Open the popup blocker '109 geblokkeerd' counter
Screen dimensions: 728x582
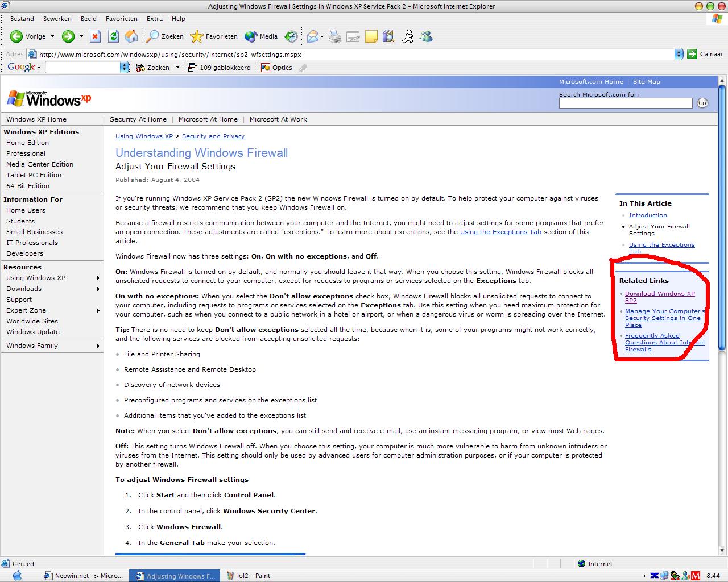point(220,67)
